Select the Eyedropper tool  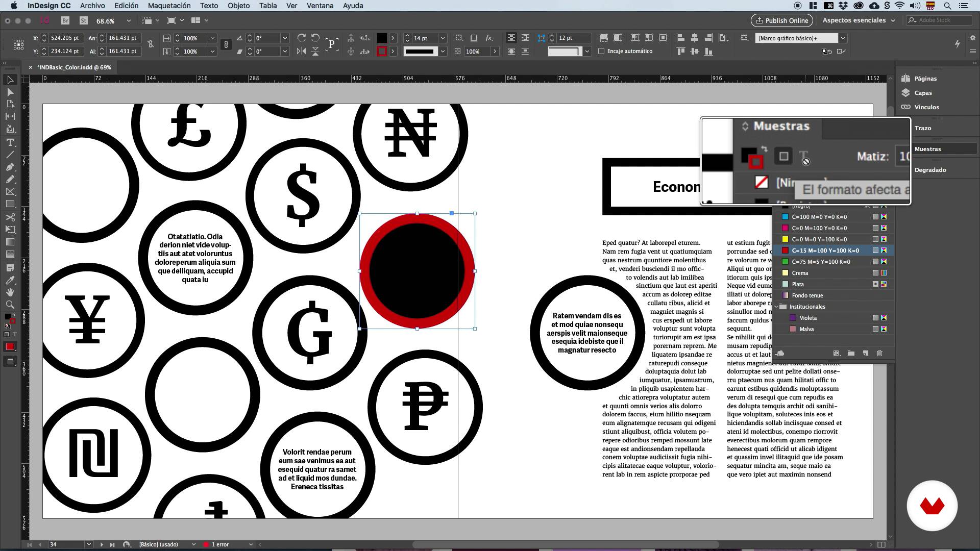[x=10, y=280]
